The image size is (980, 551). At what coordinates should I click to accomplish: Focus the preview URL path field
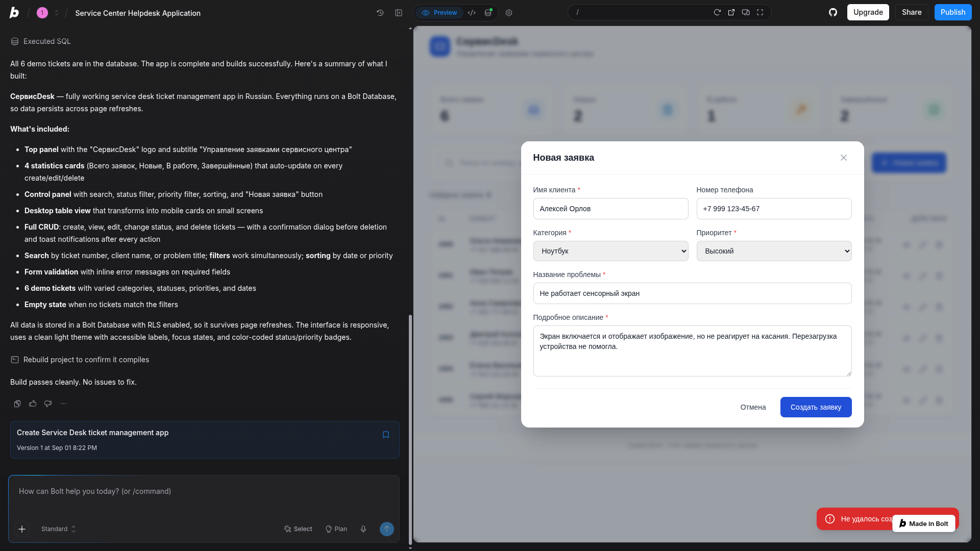[x=641, y=12]
